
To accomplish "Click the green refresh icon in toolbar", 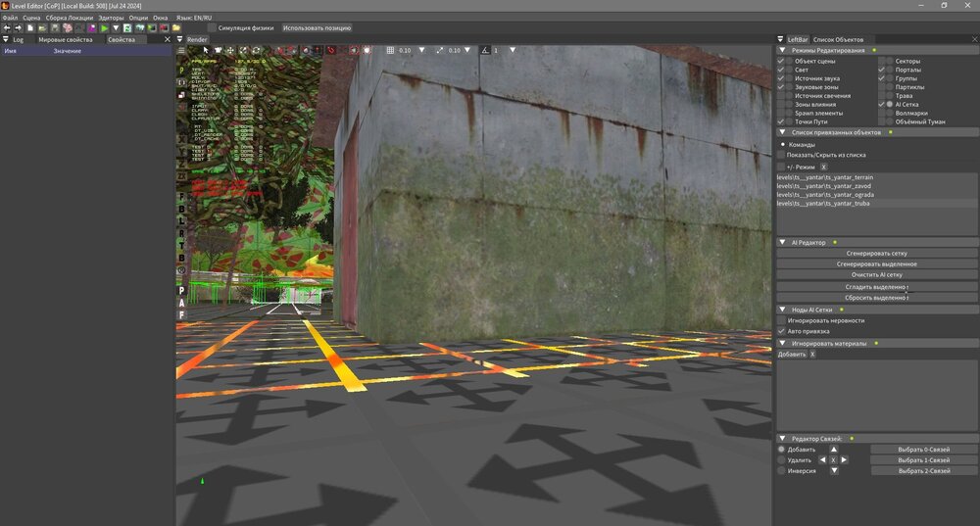I will coord(127,28).
